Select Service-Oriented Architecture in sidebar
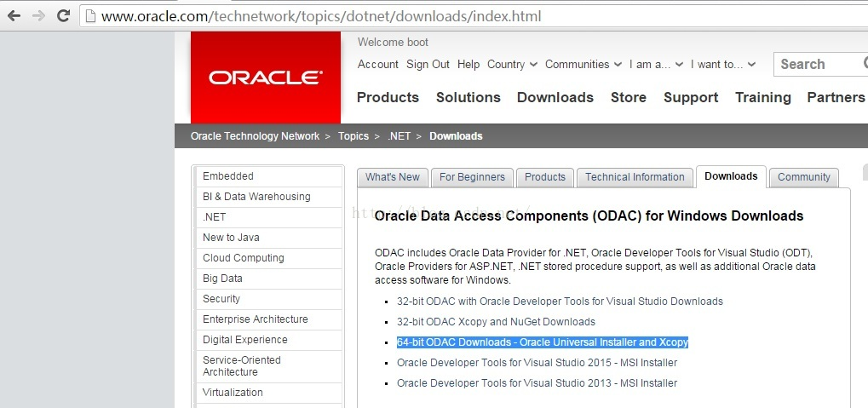Image resolution: width=868 pixels, height=408 pixels. point(269,366)
